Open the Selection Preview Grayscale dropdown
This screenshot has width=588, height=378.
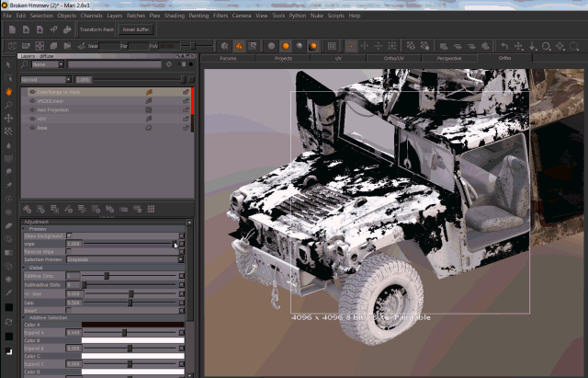pos(125,259)
